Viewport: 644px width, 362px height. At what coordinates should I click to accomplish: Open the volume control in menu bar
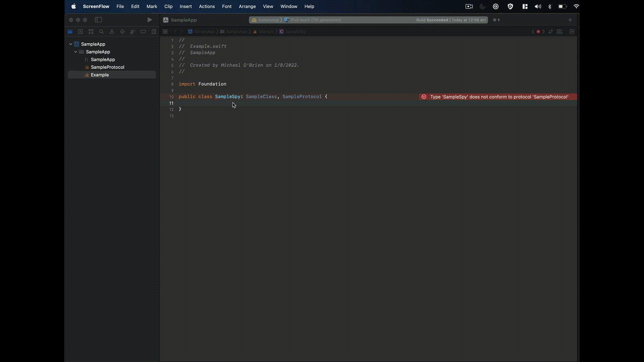(538, 6)
